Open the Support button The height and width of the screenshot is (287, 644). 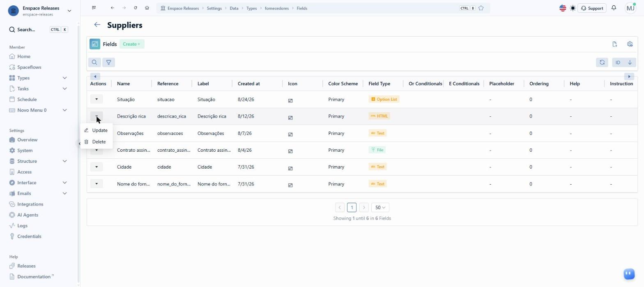592,8
